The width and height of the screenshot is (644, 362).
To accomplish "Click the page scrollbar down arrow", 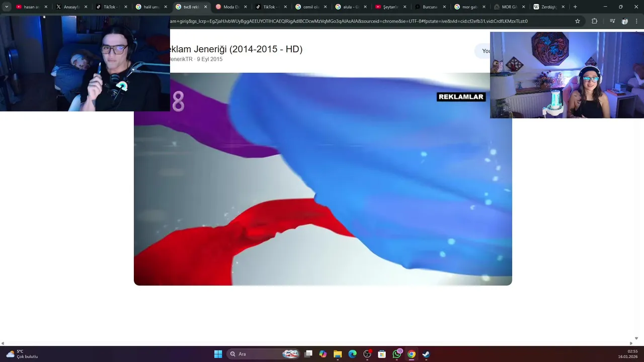I will pyautogui.click(x=636, y=339).
